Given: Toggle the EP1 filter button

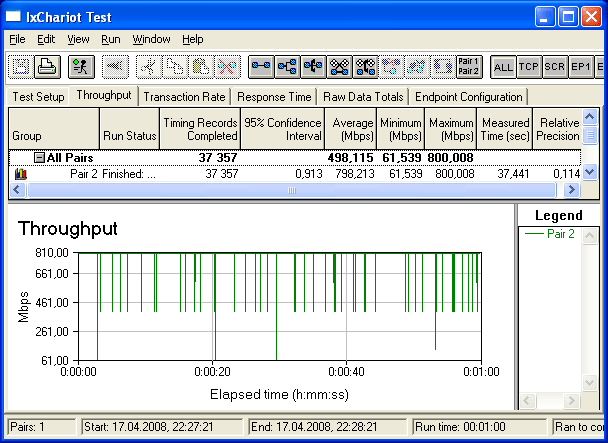Looking at the screenshot, I should tap(581, 67).
